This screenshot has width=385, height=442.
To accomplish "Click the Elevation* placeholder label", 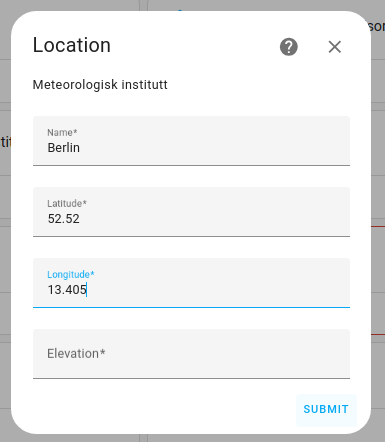I will 76,354.
